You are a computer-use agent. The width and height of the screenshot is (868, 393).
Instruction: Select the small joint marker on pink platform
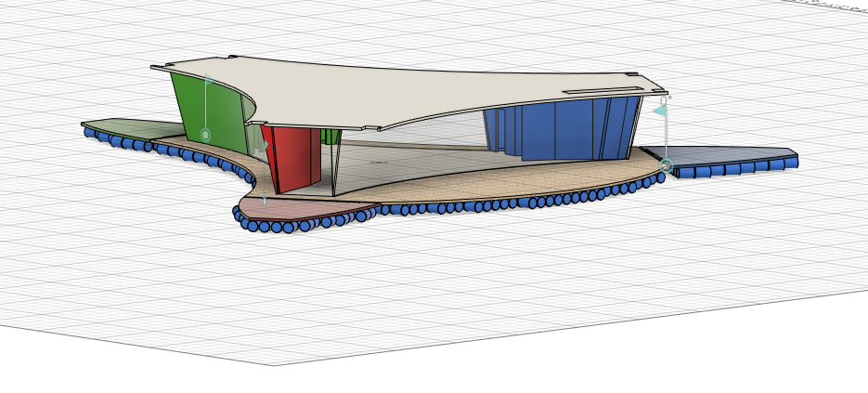coord(265,197)
